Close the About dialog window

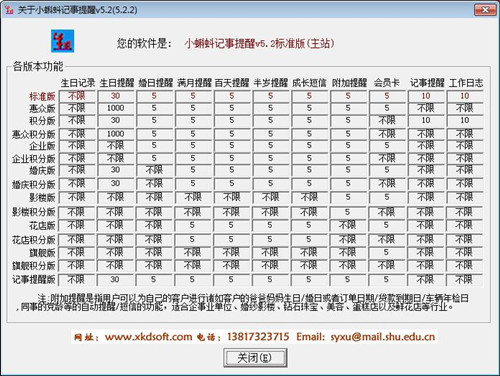[x=485, y=10]
